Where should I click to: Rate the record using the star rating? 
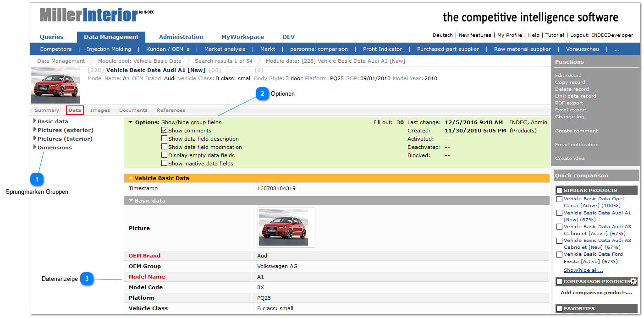point(239,70)
